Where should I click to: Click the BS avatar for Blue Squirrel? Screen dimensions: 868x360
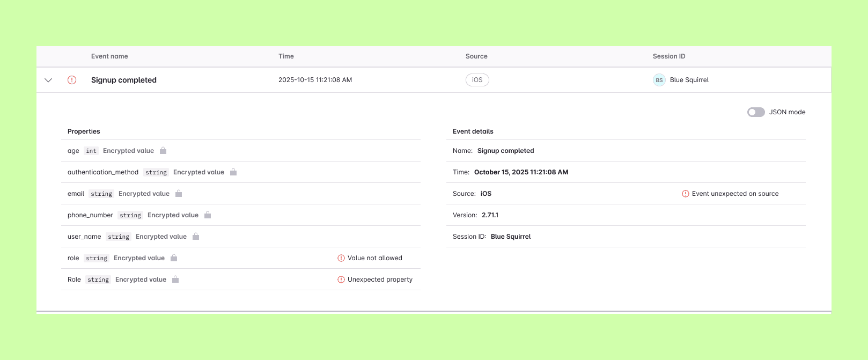[x=659, y=80]
